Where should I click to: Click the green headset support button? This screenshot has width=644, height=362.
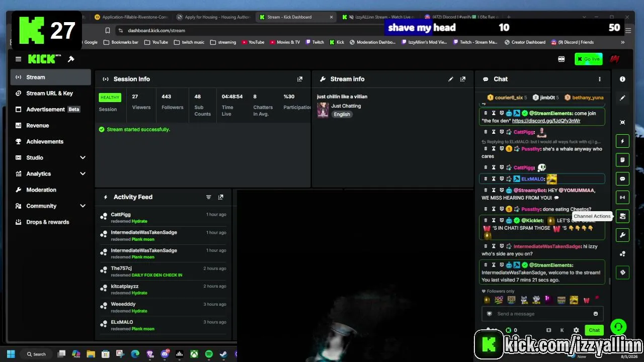coord(618,327)
